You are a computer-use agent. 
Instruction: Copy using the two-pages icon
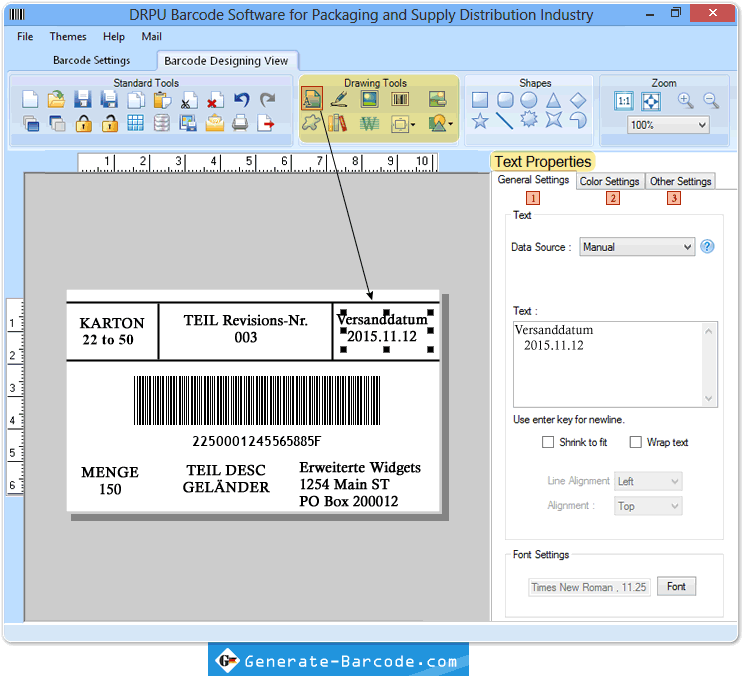point(136,100)
